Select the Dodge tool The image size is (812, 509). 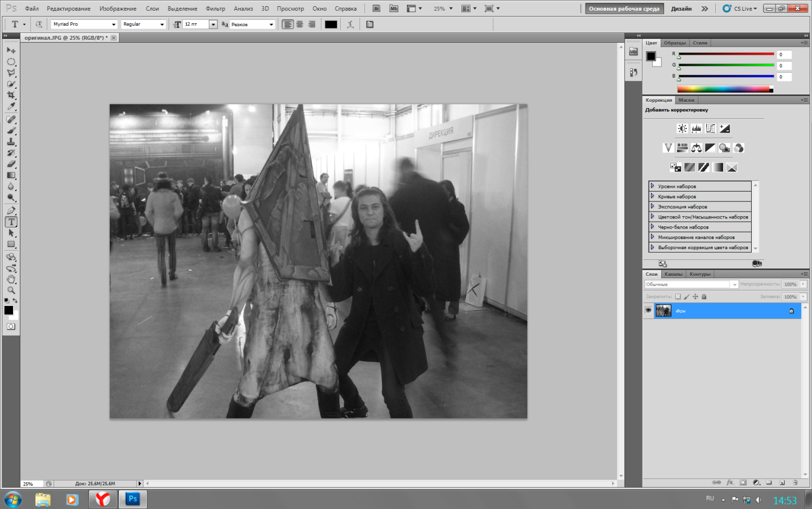[11, 197]
